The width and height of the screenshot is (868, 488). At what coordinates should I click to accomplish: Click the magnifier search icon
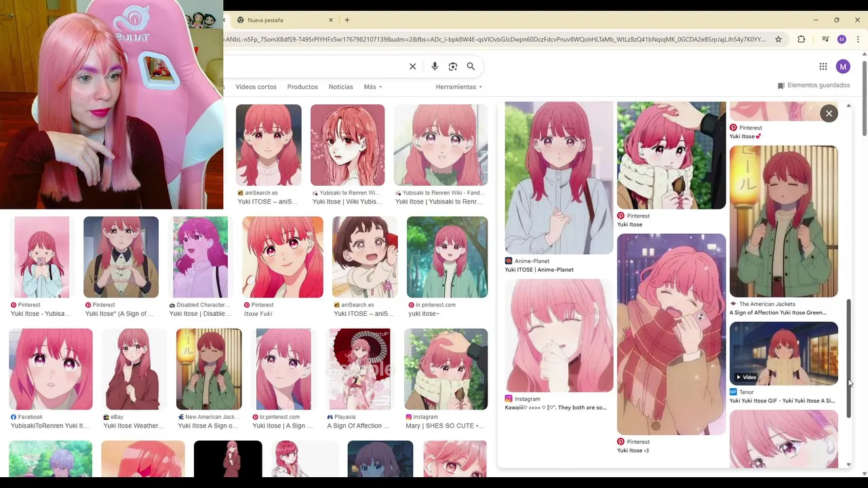471,66
